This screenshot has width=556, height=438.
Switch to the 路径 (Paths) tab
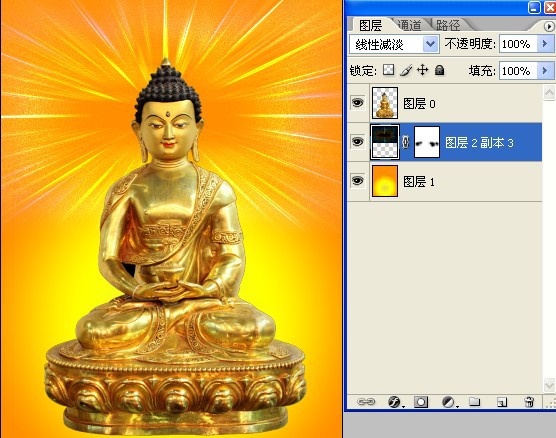coord(448,25)
